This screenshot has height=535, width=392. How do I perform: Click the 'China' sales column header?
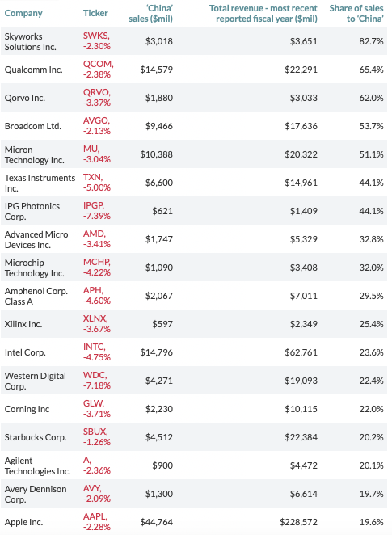coord(150,13)
